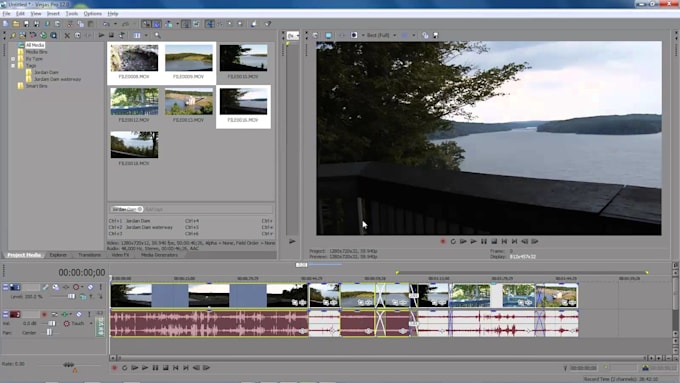Solo audio track 2 exclamation button

point(89,314)
